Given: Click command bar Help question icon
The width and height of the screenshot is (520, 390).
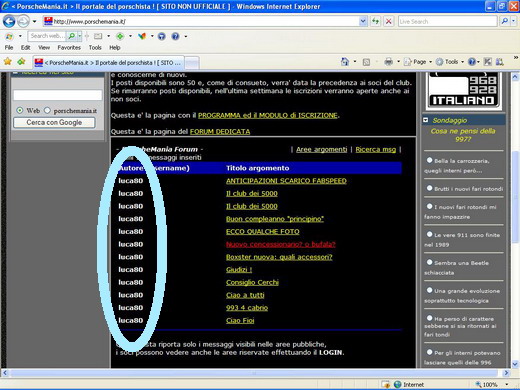Looking at the screenshot, I should click(472, 62).
